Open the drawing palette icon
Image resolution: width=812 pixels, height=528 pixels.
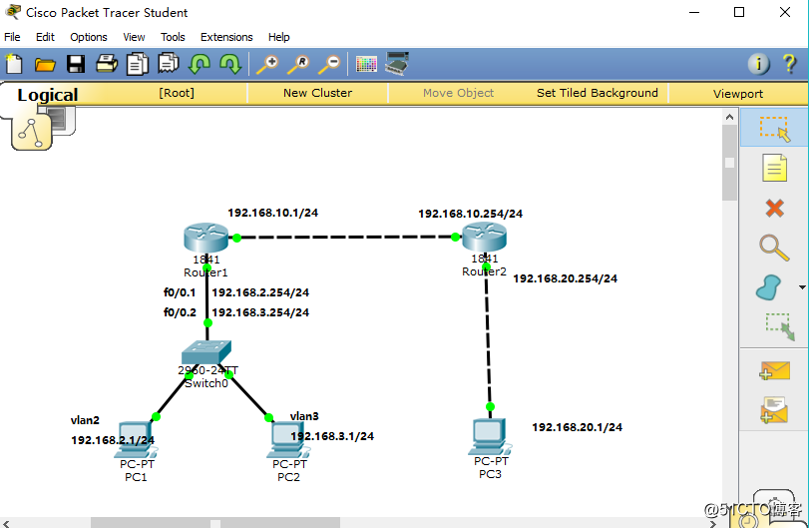366,64
